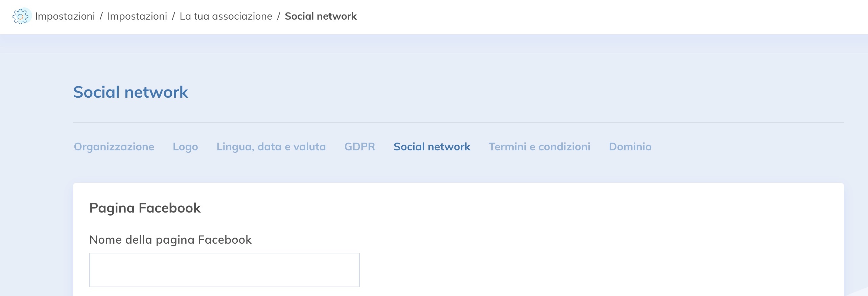
Task: Click inside the Facebook page name field
Action: coord(224,270)
